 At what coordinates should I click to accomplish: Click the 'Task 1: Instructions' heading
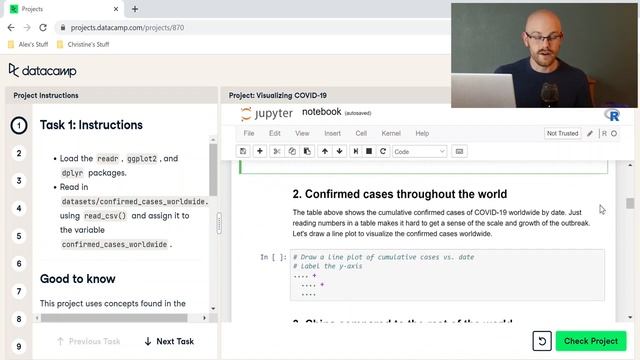pyautogui.click(x=91, y=125)
